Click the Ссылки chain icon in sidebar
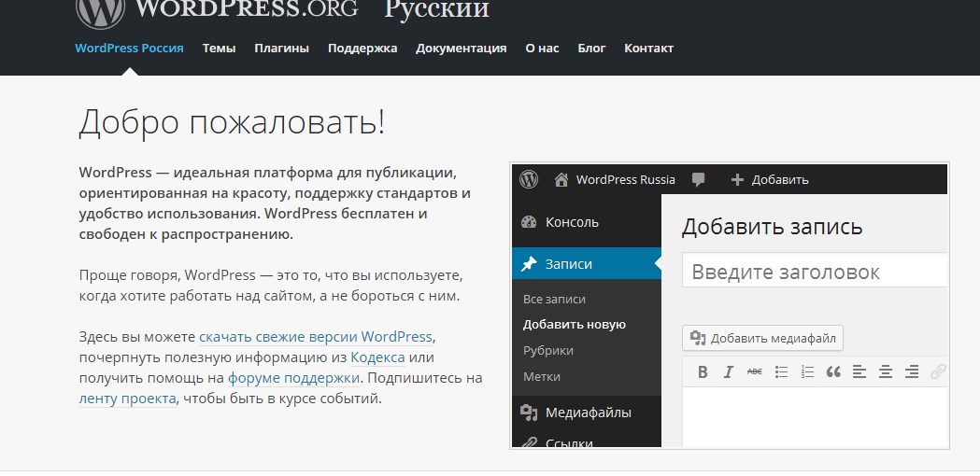980x476 pixels. click(x=529, y=443)
